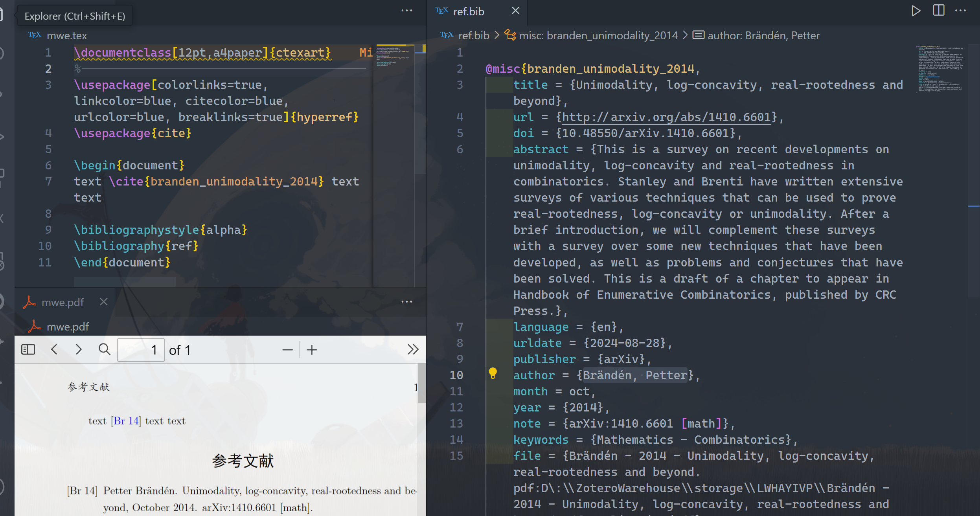
Task: Click the ref.bib overview ruler marker
Action: (973, 206)
